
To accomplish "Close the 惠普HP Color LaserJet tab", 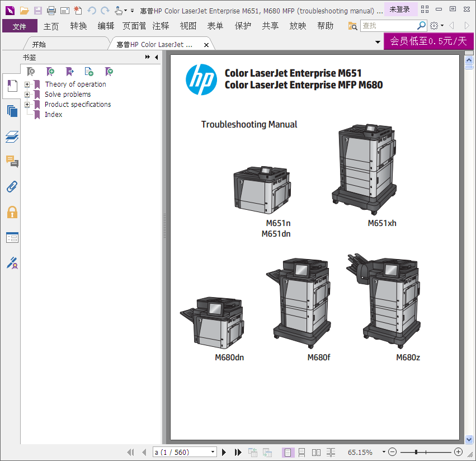I will pyautogui.click(x=206, y=45).
